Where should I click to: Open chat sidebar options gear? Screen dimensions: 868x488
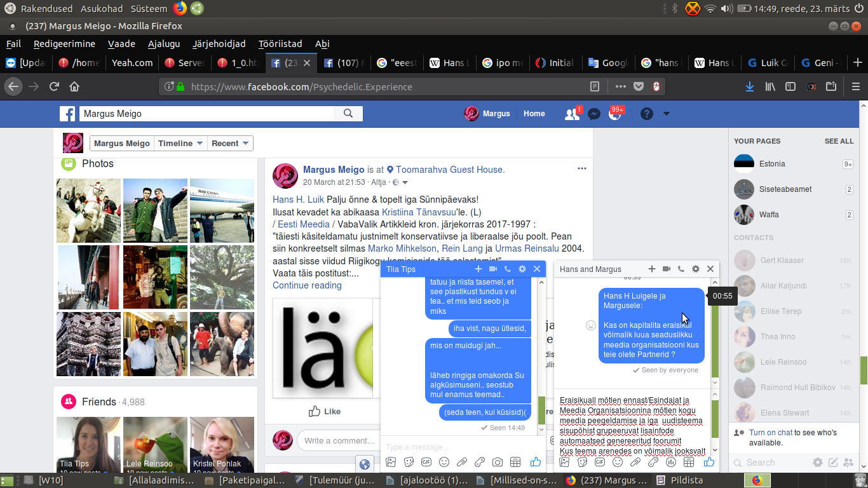(818, 463)
